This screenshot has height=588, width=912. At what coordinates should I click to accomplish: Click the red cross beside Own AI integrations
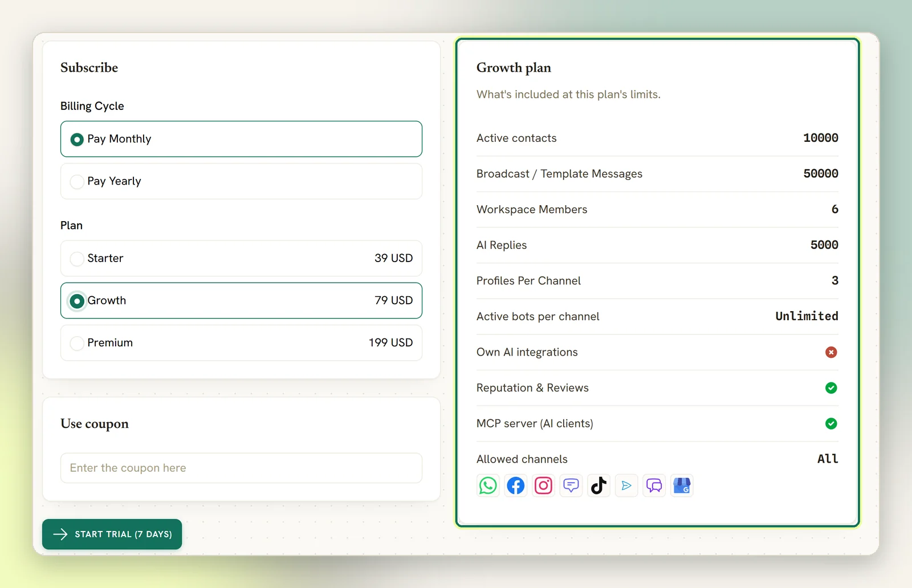click(x=831, y=352)
